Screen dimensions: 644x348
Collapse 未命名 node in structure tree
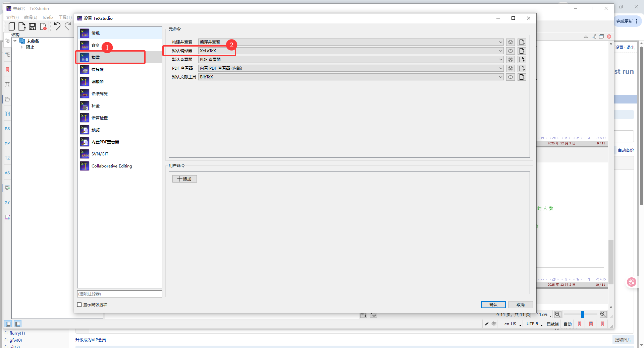(15, 41)
